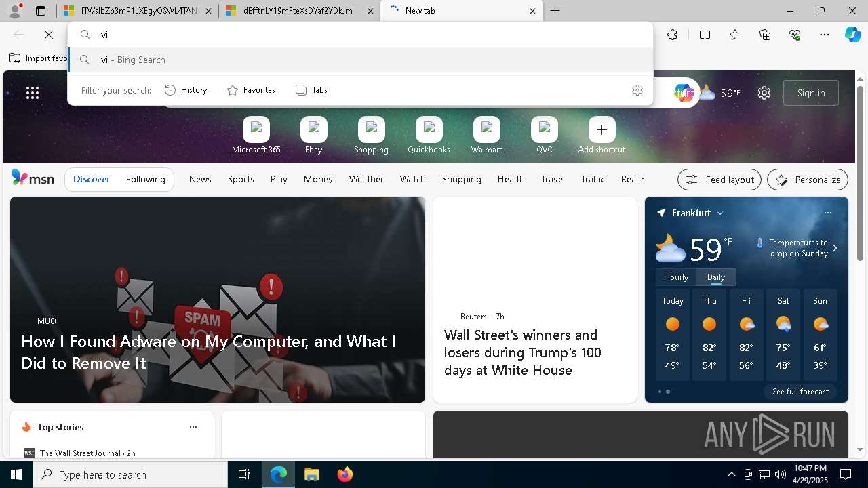Open the Edge profile icon

(x=15, y=11)
